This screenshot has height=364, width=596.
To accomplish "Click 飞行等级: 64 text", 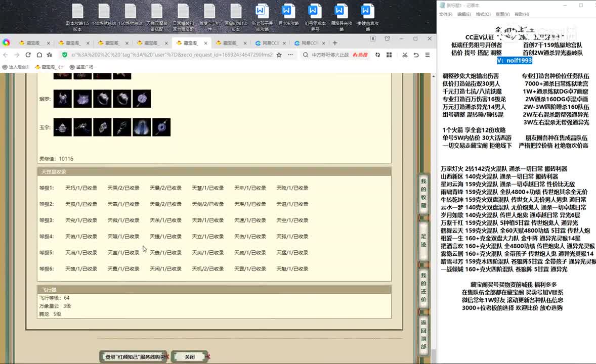I will (54, 298).
